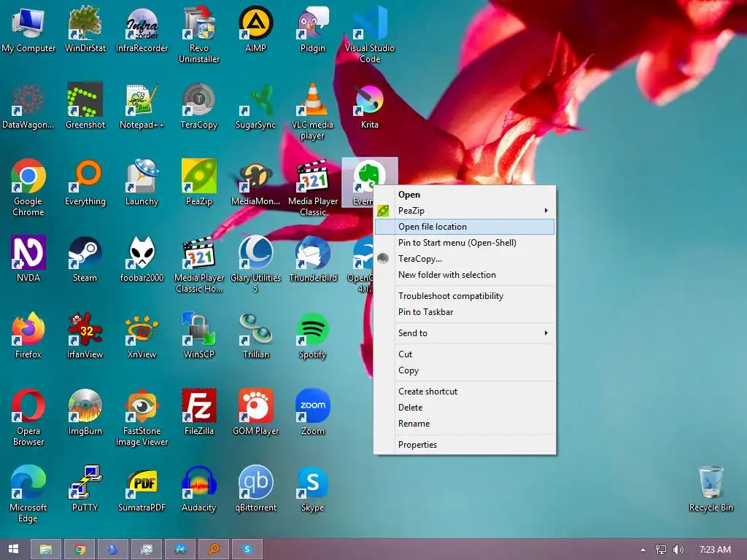The width and height of the screenshot is (747, 560).
Task: Open the Windows Start button
Action: coord(13,549)
